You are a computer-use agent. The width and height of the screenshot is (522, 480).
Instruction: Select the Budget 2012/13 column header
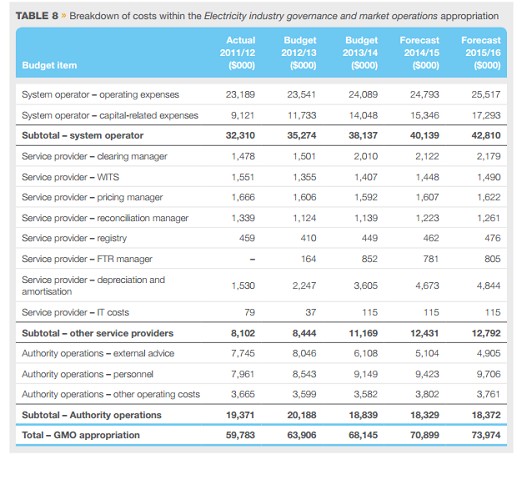coord(299,53)
